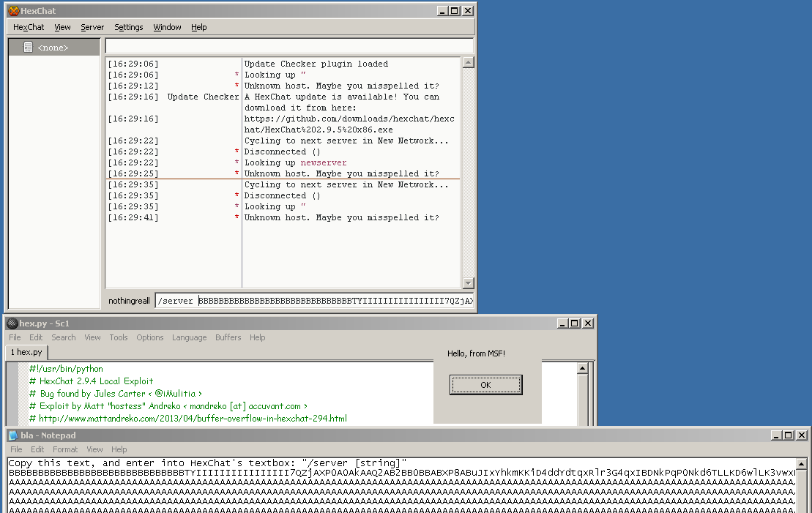Open the Window menu in HexChat
This screenshot has height=513, width=812.
coord(167,27)
